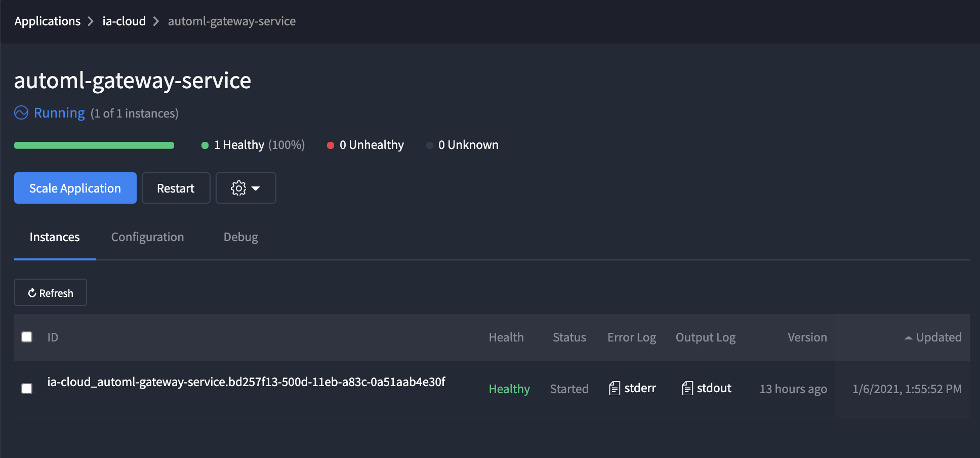Screen dimensions: 980x458
Task: Sort by the Health column header
Action: tap(506, 337)
